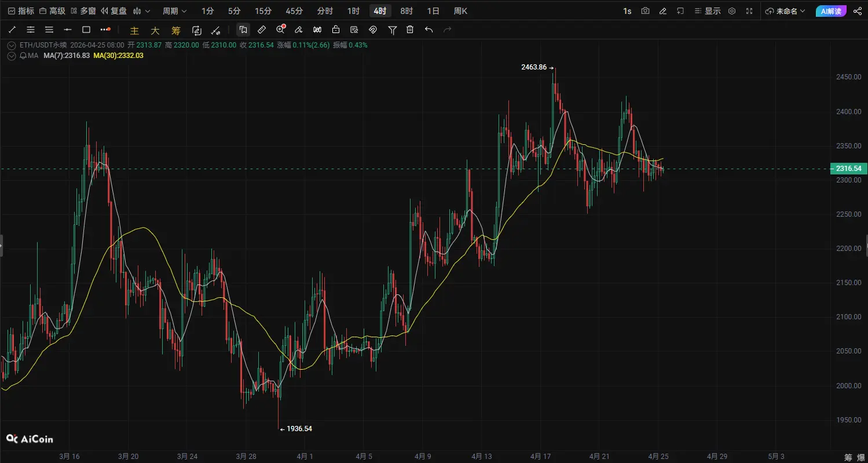This screenshot has height=463, width=868.
Task: Click the 筹 button at bottom right
Action: pos(848,457)
